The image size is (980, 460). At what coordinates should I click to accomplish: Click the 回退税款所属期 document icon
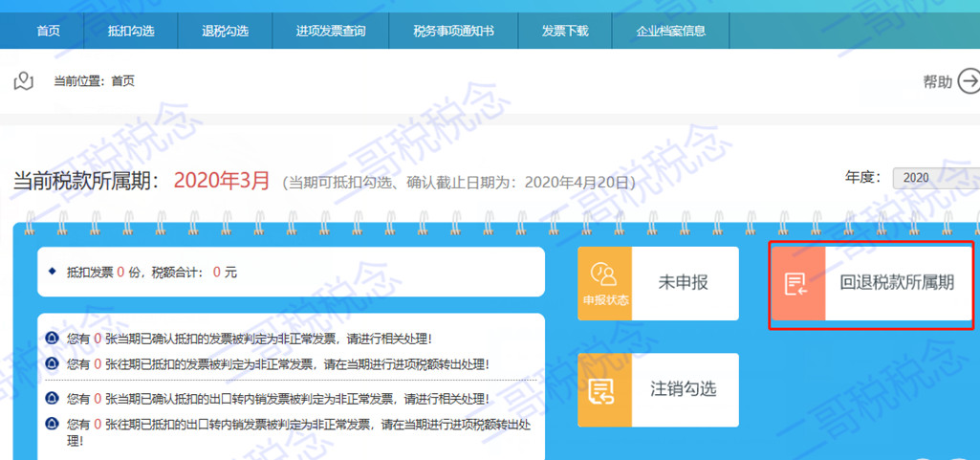(x=797, y=284)
